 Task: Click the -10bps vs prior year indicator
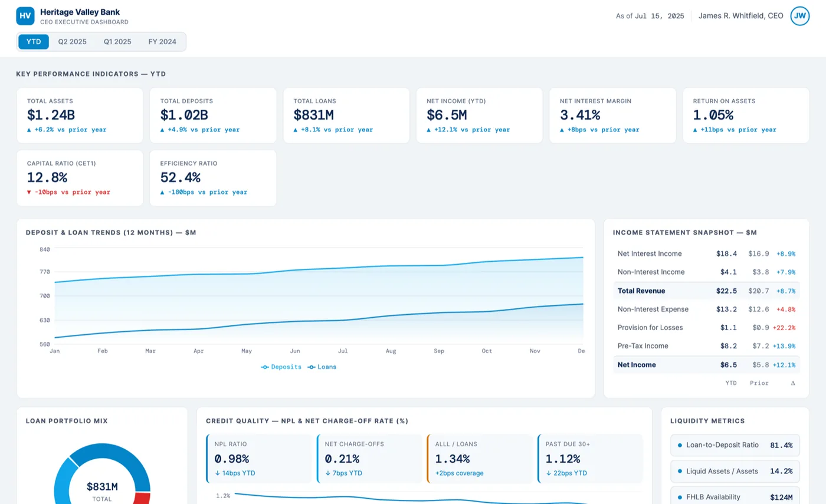pos(68,192)
